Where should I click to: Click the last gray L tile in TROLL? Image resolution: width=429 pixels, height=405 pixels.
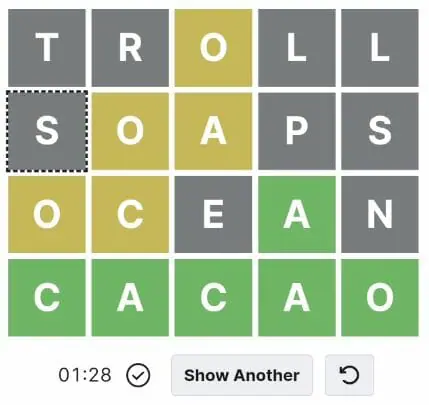[380, 48]
